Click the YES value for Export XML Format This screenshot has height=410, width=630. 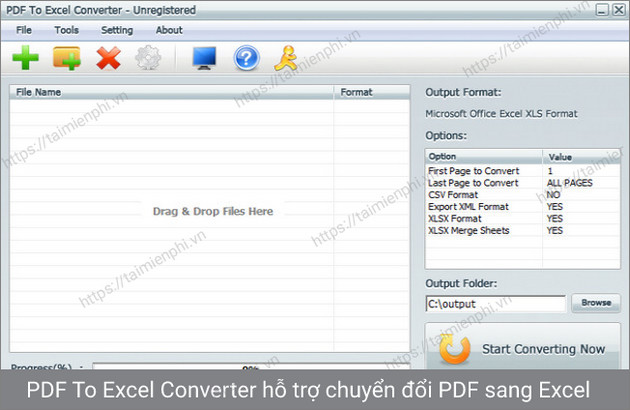tap(554, 207)
